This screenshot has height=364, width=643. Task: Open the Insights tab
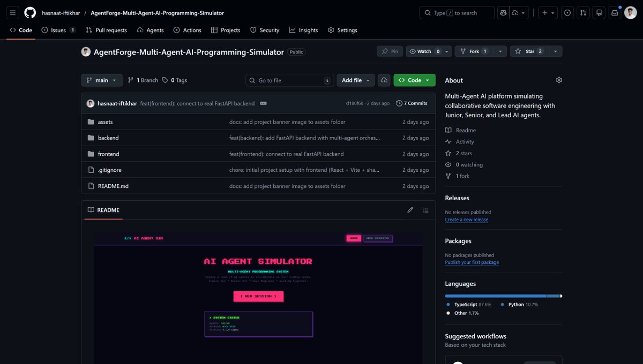(x=303, y=30)
